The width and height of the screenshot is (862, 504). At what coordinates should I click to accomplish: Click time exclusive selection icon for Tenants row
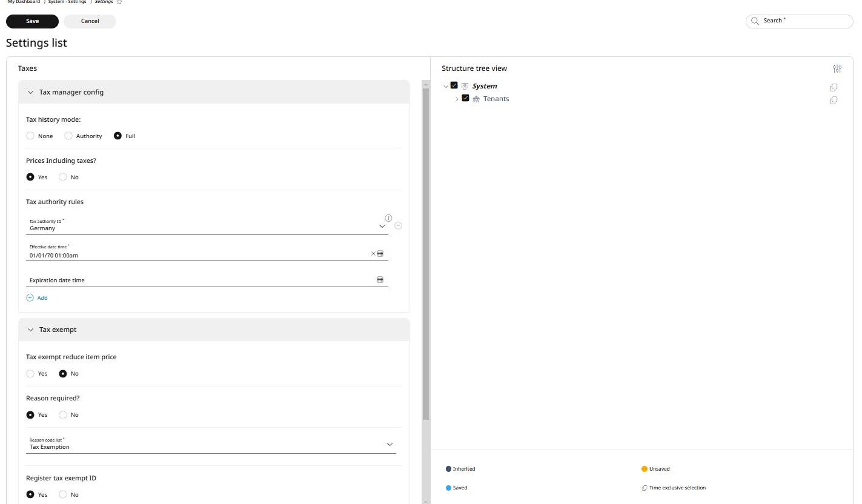pos(834,100)
